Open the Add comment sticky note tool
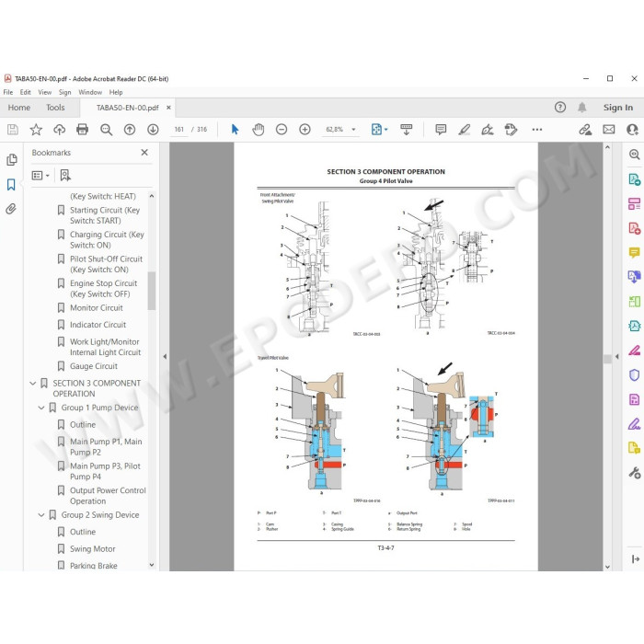 441,130
